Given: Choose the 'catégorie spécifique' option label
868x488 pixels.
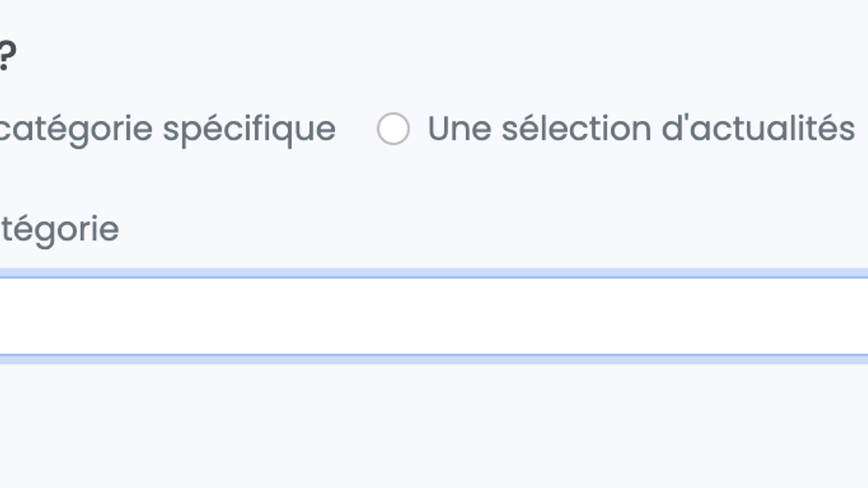Looking at the screenshot, I should (167, 129).
